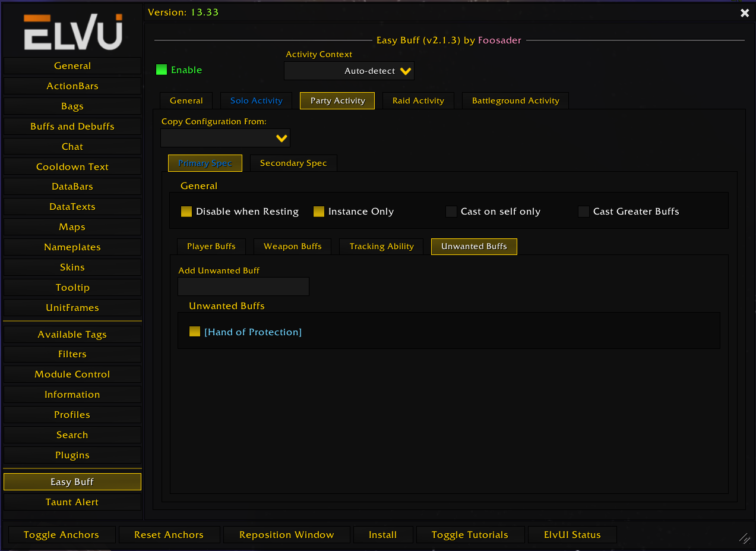The height and width of the screenshot is (551, 756).
Task: Switch to Solo Activity tab
Action: (x=257, y=100)
